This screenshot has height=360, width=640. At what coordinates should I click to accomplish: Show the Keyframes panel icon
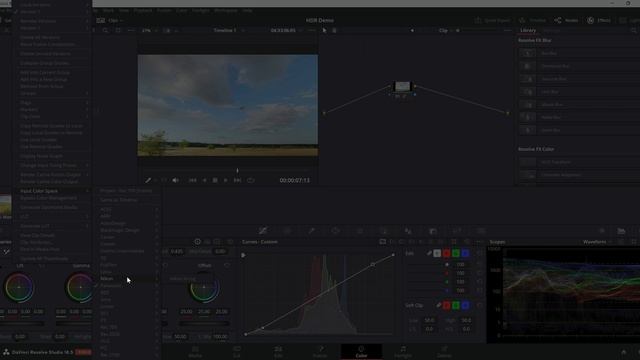[602, 231]
